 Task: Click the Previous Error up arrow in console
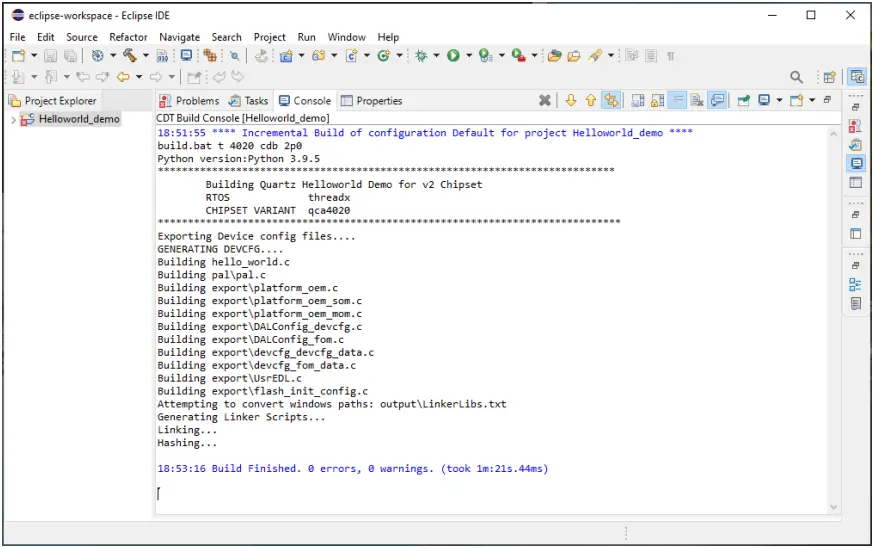[590, 100]
